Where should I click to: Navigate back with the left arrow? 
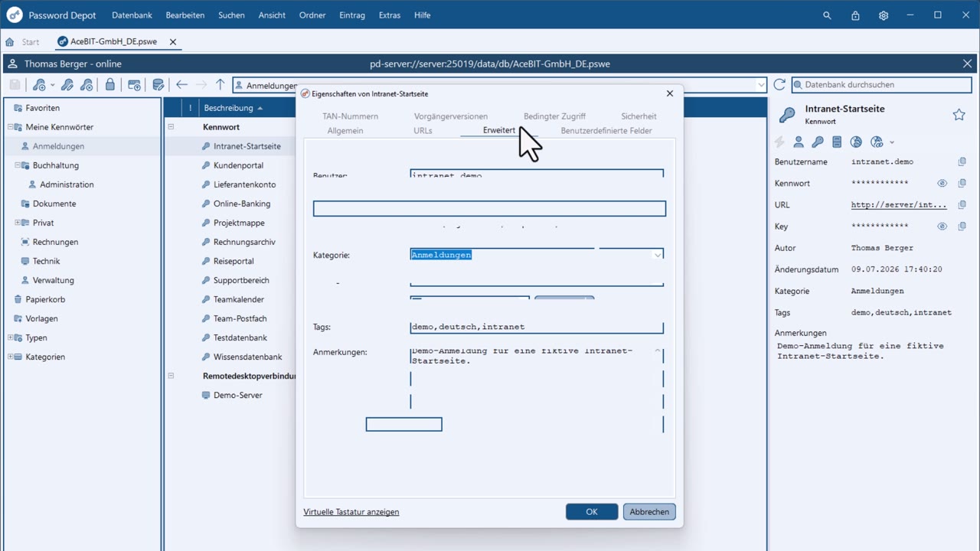181,85
